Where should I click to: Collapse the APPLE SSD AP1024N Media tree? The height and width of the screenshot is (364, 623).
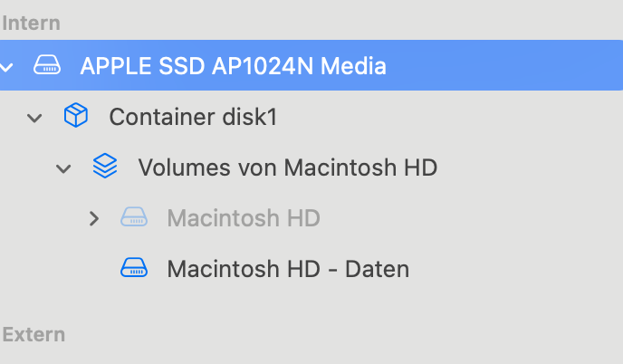click(x=7, y=65)
